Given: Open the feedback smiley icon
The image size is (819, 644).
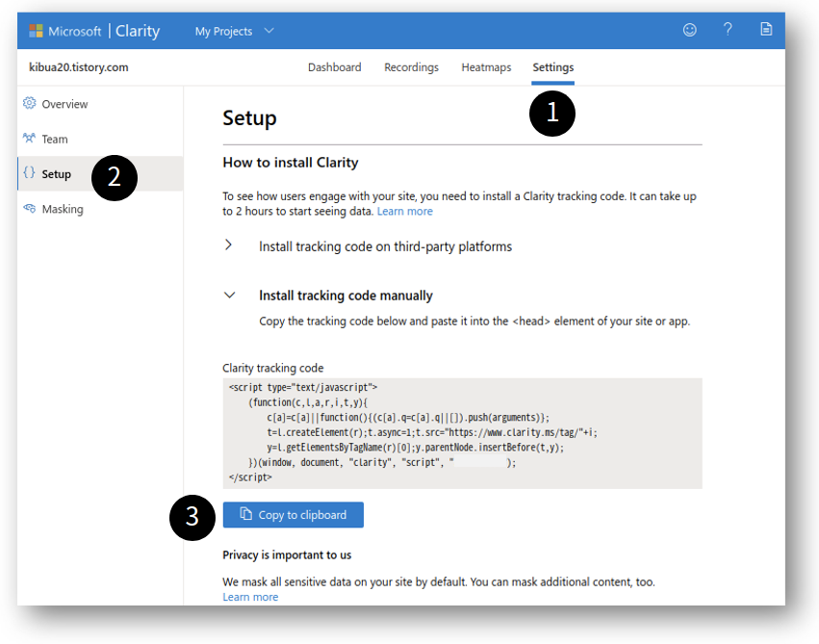Looking at the screenshot, I should tap(689, 30).
